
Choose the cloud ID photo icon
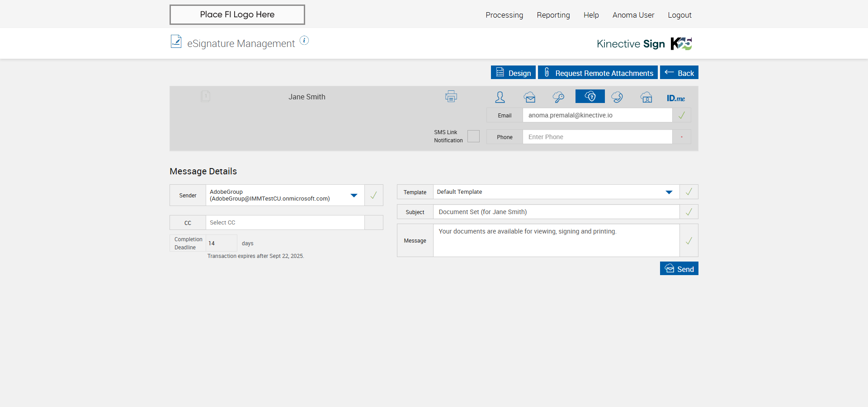[646, 97]
